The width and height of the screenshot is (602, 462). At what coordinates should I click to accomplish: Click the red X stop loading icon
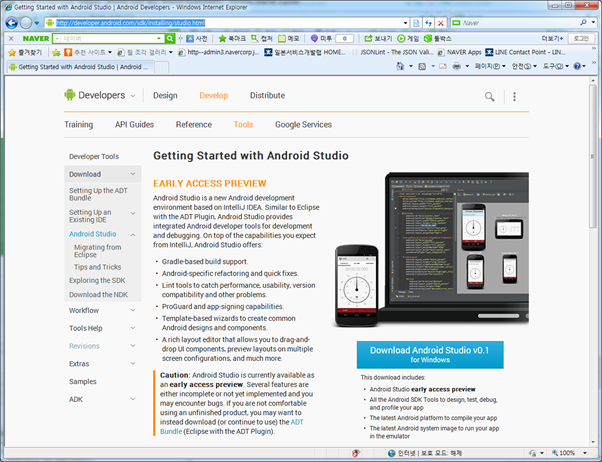pos(441,23)
